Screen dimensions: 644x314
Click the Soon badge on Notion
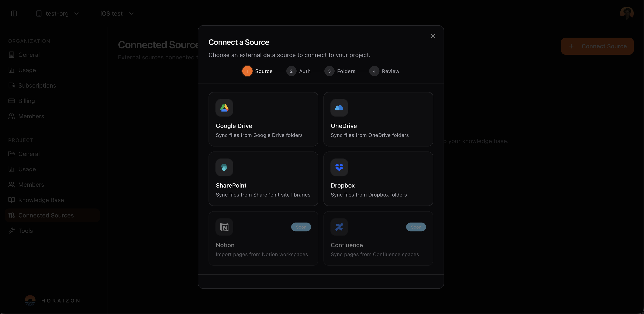tap(301, 227)
